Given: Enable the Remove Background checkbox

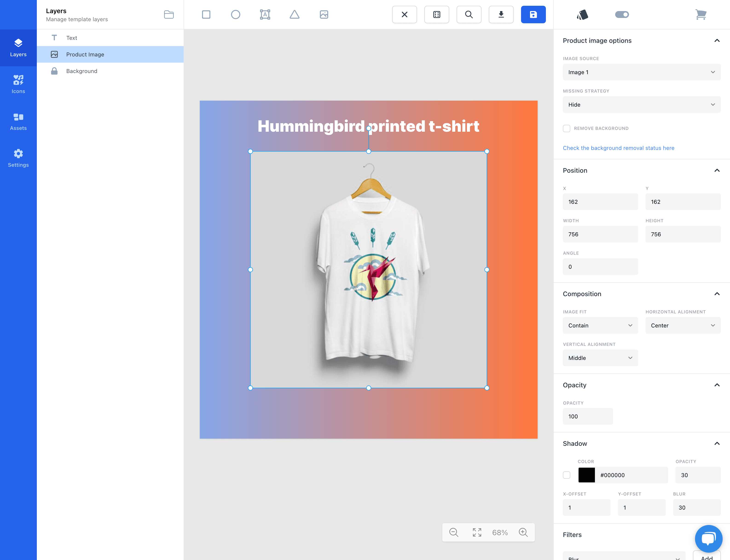Looking at the screenshot, I should tap(566, 128).
